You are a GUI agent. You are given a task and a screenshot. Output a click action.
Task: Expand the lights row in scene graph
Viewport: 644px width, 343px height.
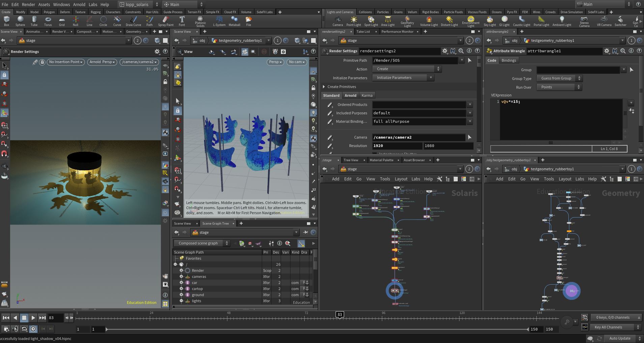[181, 301]
